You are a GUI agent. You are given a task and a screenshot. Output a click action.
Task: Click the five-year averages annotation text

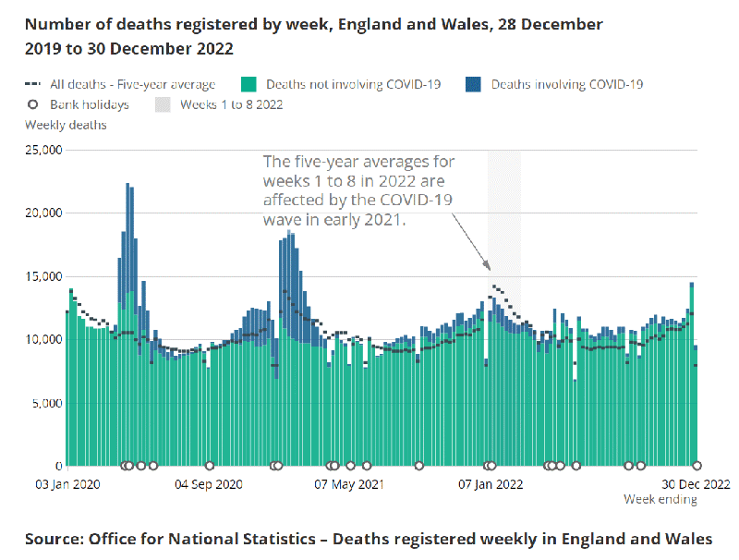pos(358,191)
